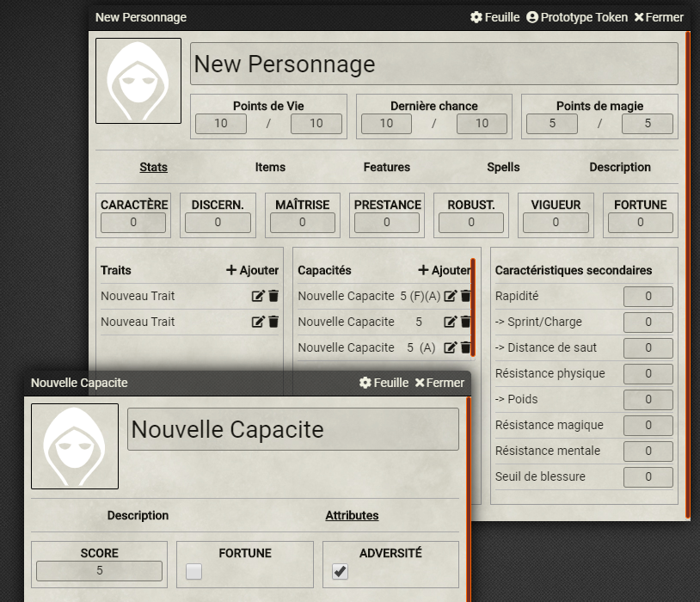
Task: Delete the first Nouveau Trait entry
Action: tap(273, 296)
